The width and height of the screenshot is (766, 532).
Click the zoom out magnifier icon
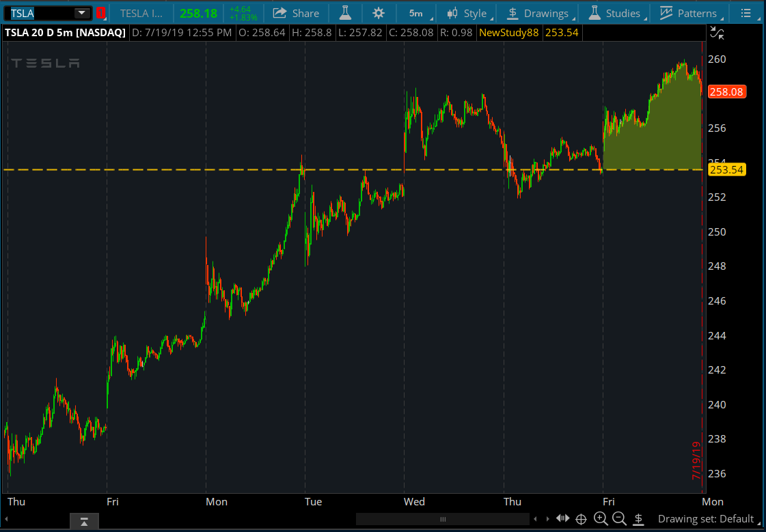point(619,519)
